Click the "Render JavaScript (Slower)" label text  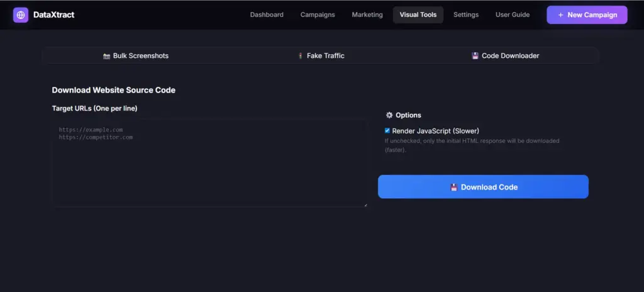(x=435, y=131)
